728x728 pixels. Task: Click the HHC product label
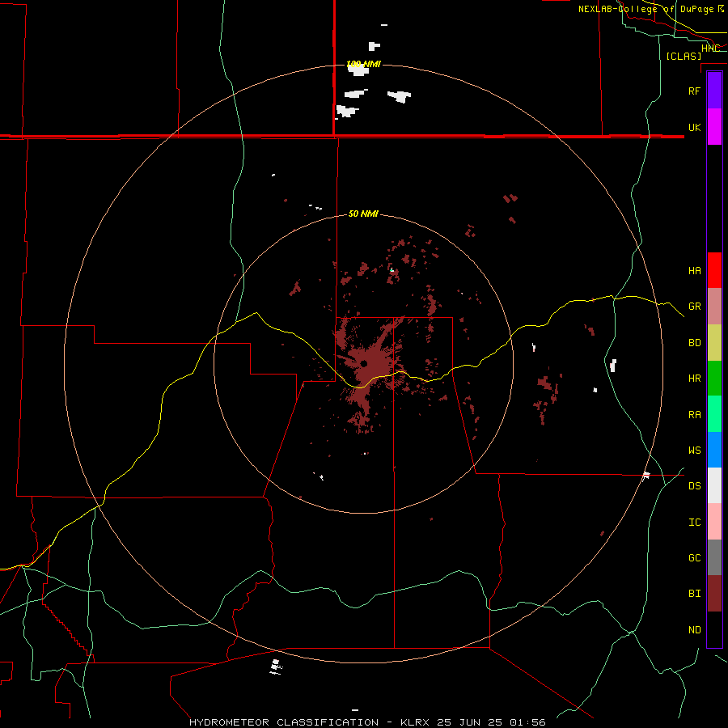[x=710, y=49]
